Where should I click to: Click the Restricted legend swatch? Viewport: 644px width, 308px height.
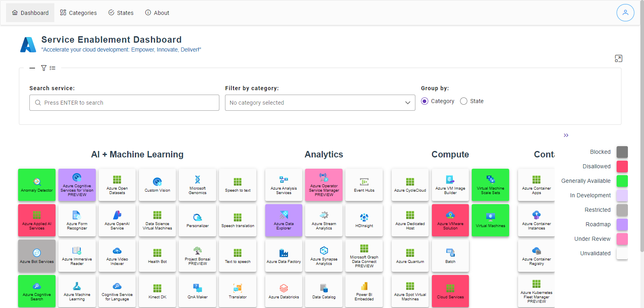[x=622, y=210]
